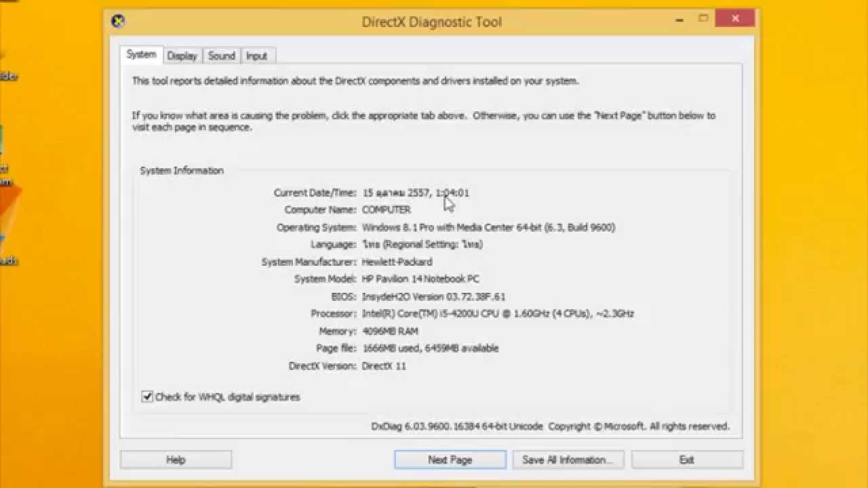
Task: Select the Computer Name value COMPUTER
Action: (x=386, y=209)
